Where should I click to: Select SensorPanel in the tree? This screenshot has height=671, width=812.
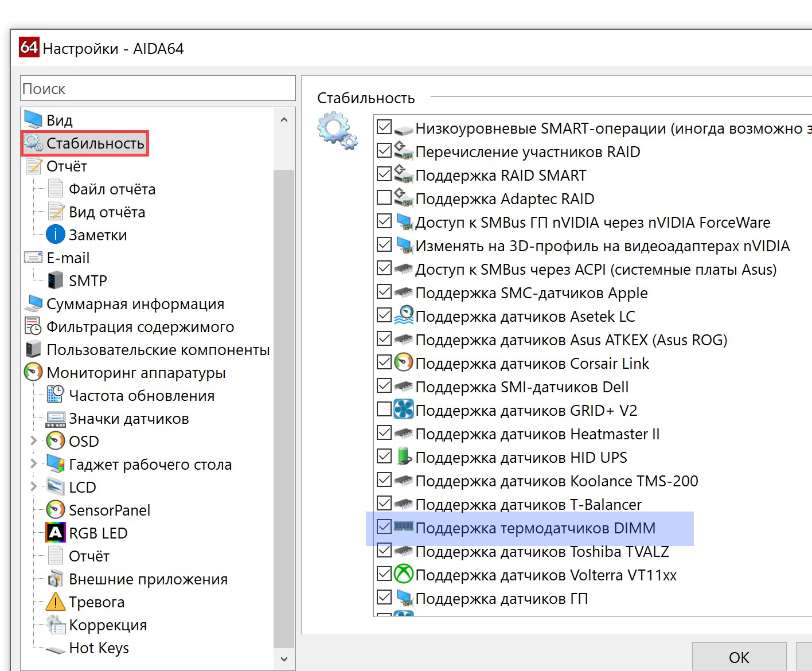110,510
